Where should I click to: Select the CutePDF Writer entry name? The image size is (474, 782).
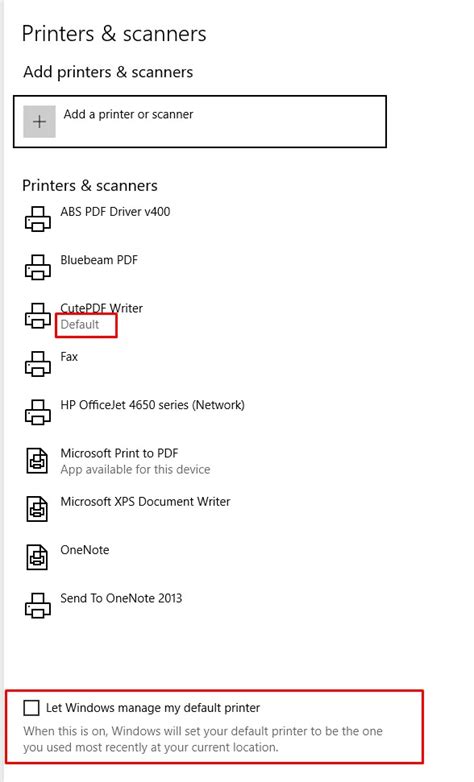101,308
